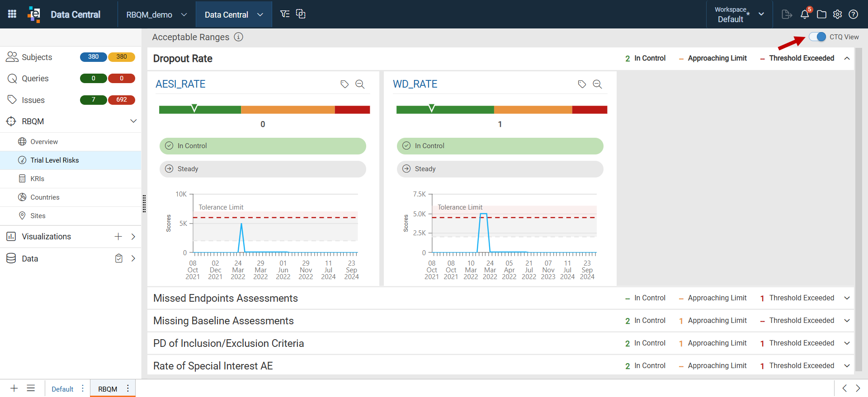
Task: Open the help question mark icon
Action: [x=854, y=14]
